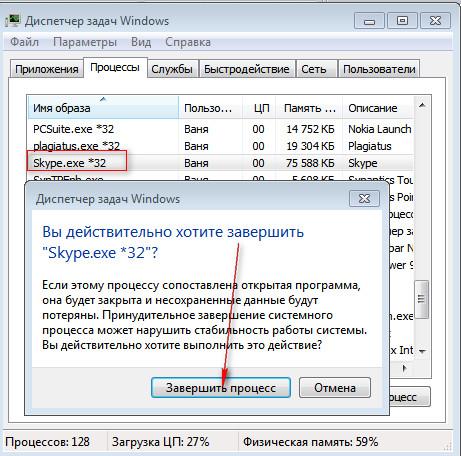Click the Task Manager title bar icon

(13, 21)
